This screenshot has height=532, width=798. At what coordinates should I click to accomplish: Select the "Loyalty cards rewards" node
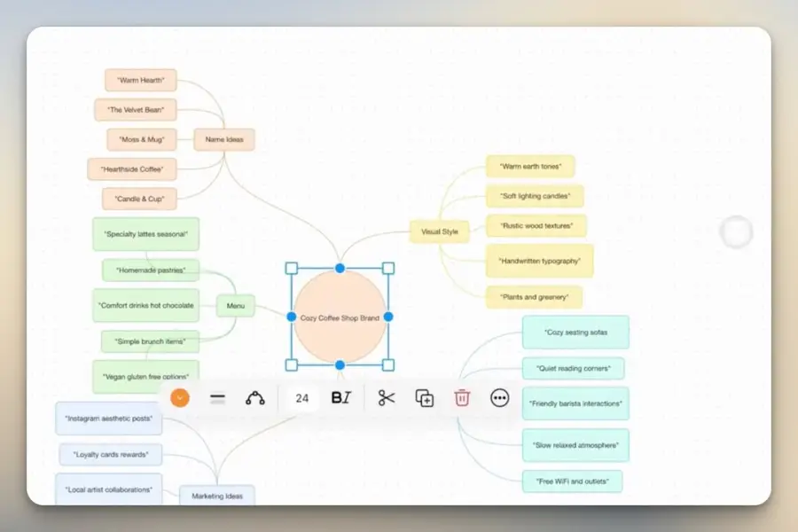[111, 454]
